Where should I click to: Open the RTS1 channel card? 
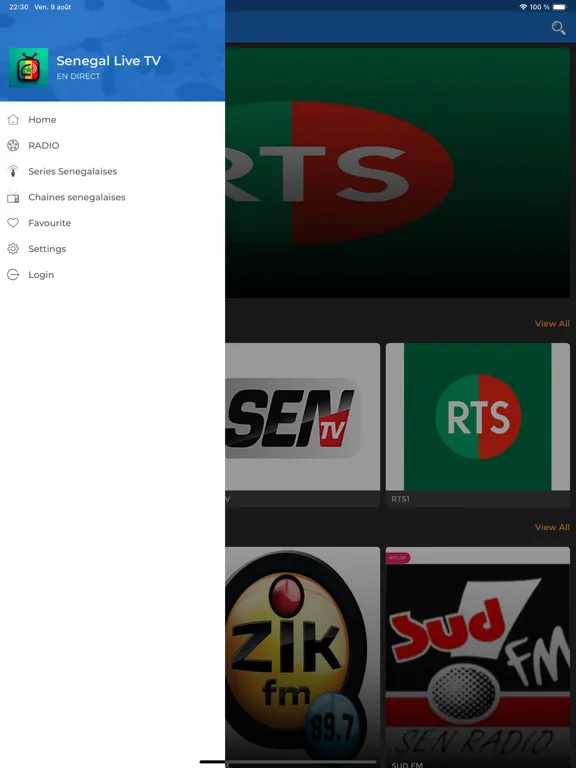tap(478, 425)
